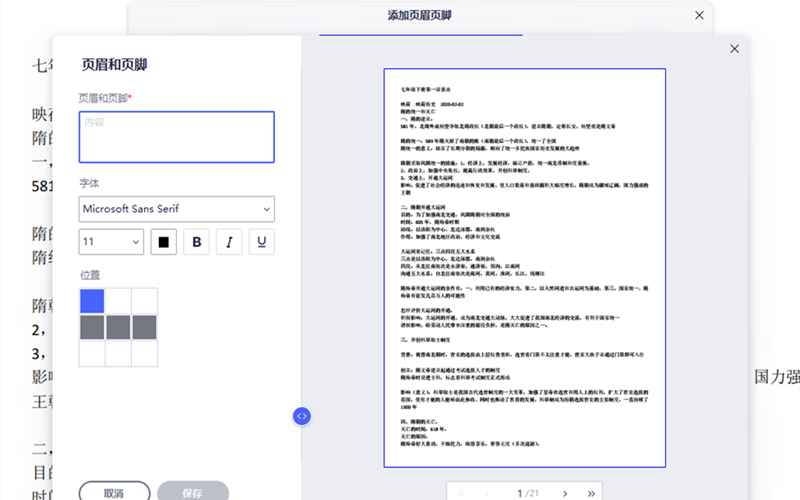Open the Microsoft Sans Serif font dropdown
This screenshot has width=800, height=500.
tap(176, 209)
